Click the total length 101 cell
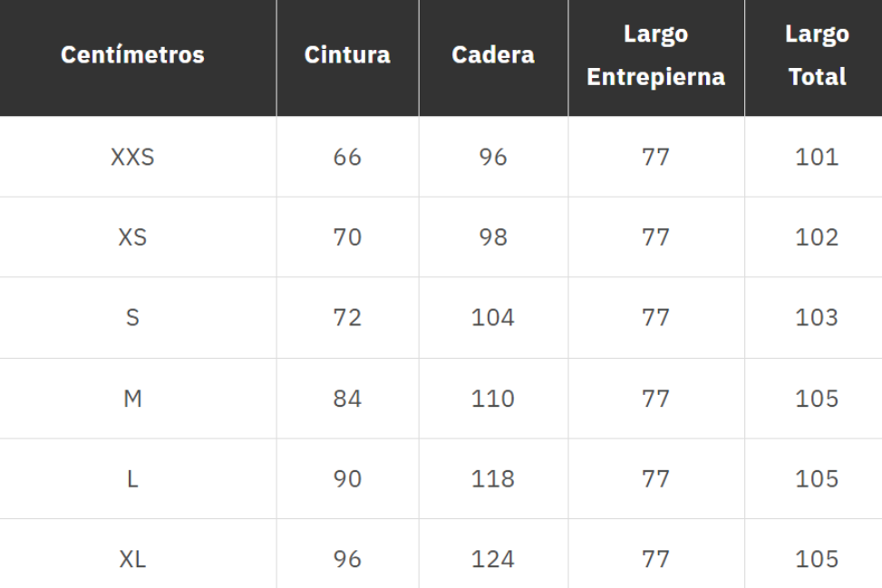Viewport: 882px width, 588px height. coord(817,157)
